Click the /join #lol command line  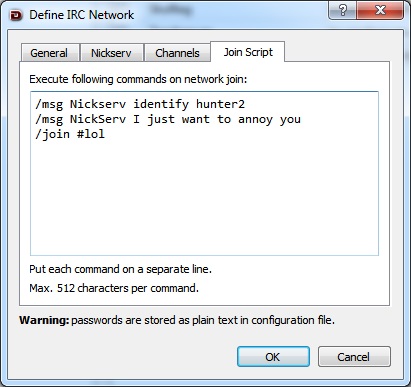(70, 134)
